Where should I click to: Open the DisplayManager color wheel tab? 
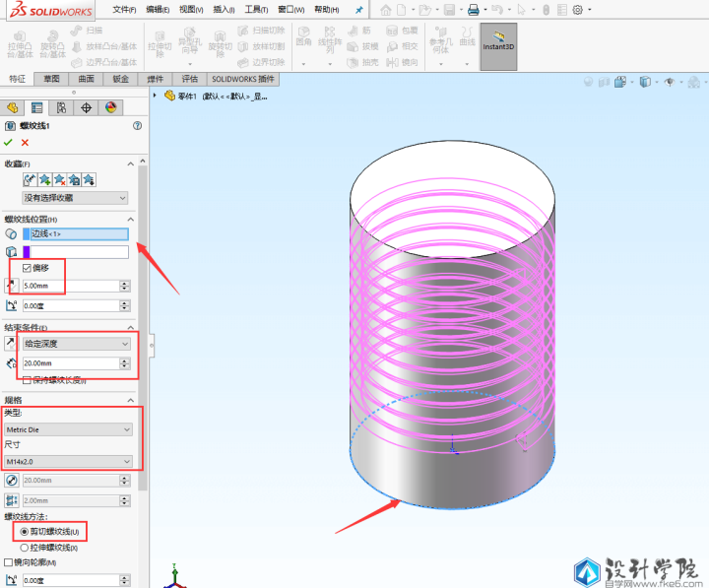coord(110,107)
